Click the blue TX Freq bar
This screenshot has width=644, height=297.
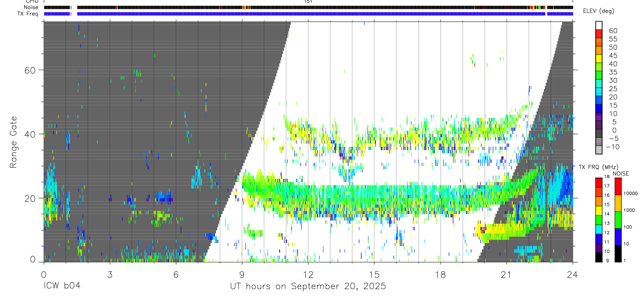[x=308, y=14]
